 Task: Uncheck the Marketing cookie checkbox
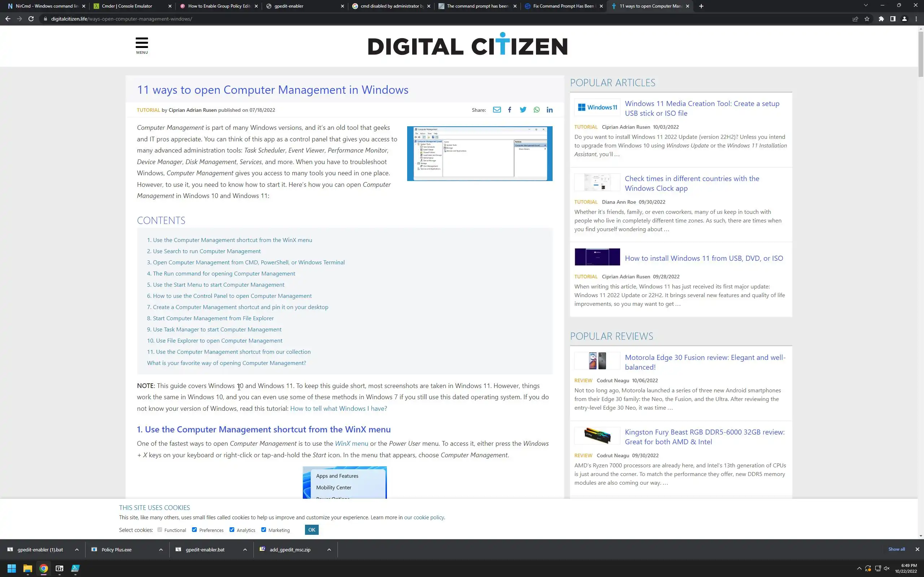263,530
